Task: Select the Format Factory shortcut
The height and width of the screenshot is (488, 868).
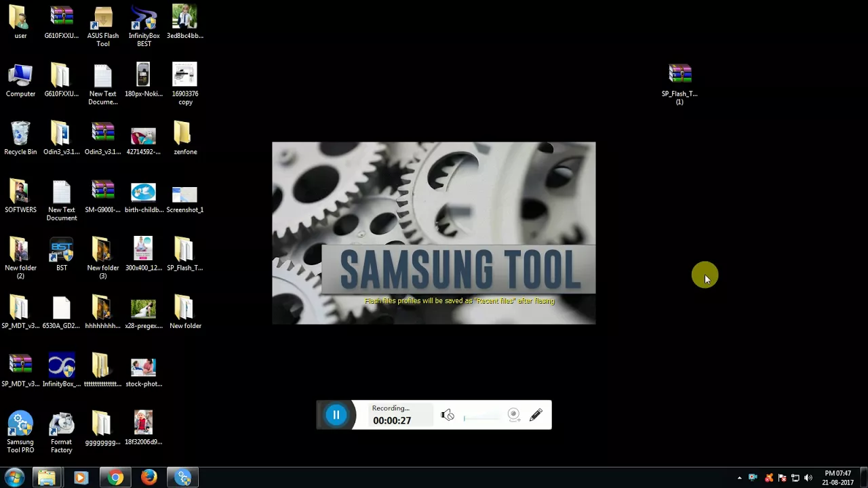Action: click(62, 432)
